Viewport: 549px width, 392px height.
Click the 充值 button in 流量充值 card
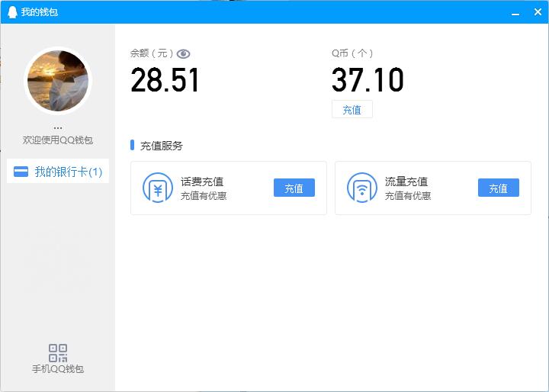coord(499,188)
